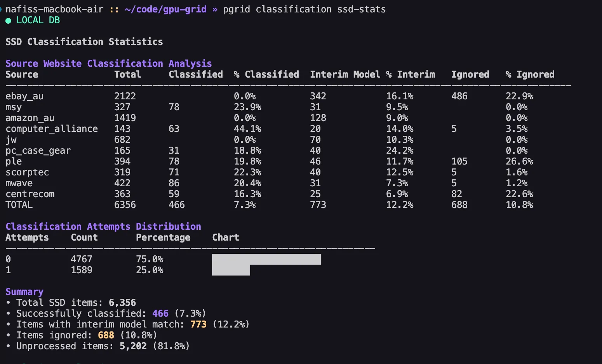The image size is (602, 364).
Task: Click the arrow glyph in the shell prompt
Action: pyautogui.click(x=214, y=9)
